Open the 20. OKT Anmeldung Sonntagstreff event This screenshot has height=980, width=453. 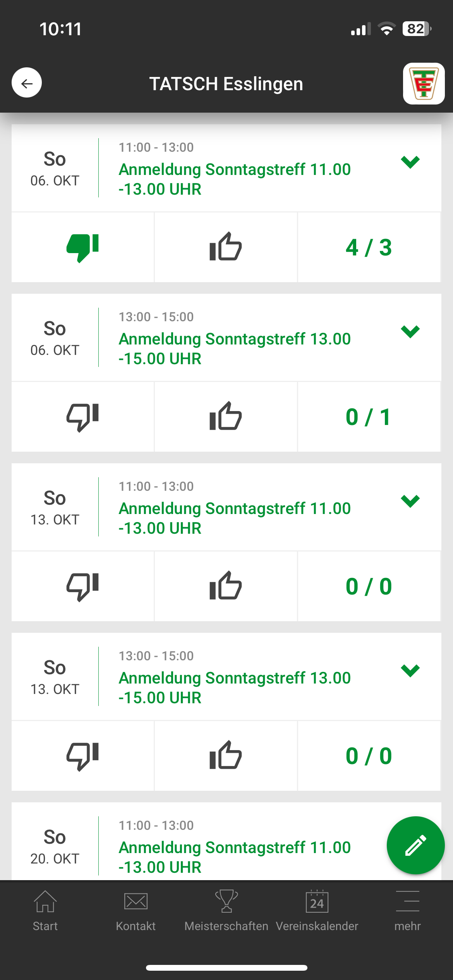[x=235, y=857]
